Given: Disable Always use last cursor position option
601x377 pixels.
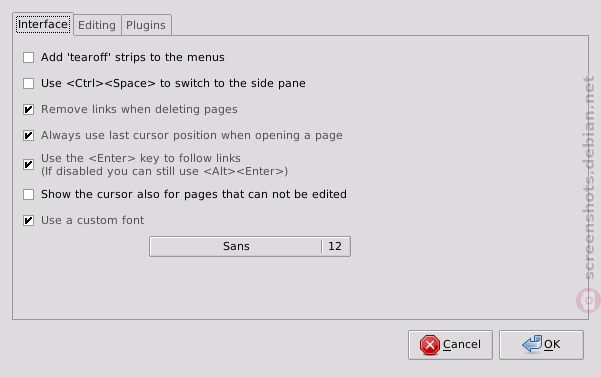Looking at the screenshot, I should point(28,136).
